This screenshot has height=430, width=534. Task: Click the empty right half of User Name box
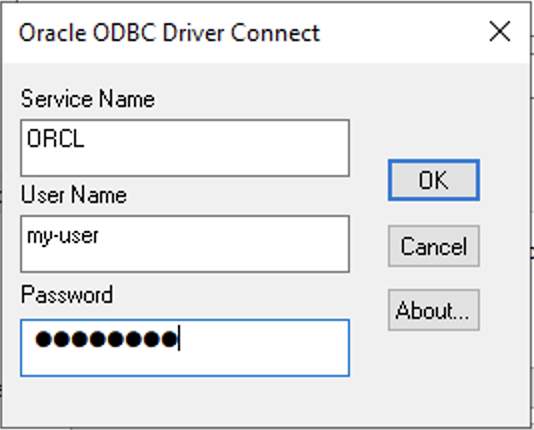pos(267,244)
